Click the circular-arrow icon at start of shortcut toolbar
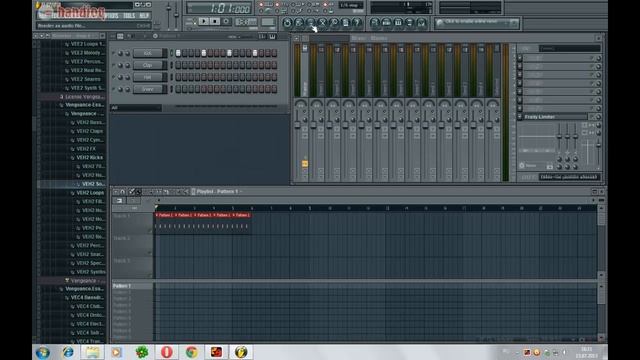The height and width of the screenshot is (360, 640). pyautogui.click(x=287, y=22)
